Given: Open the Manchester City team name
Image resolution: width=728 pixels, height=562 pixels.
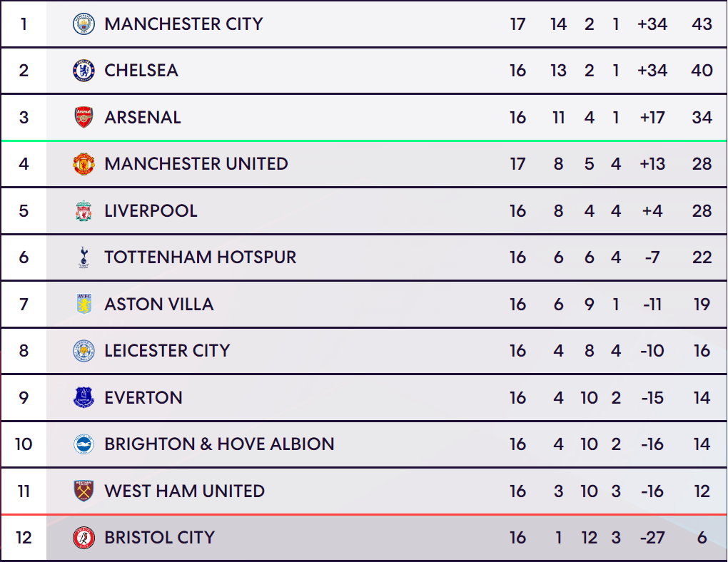Looking at the screenshot, I should click(x=183, y=24).
